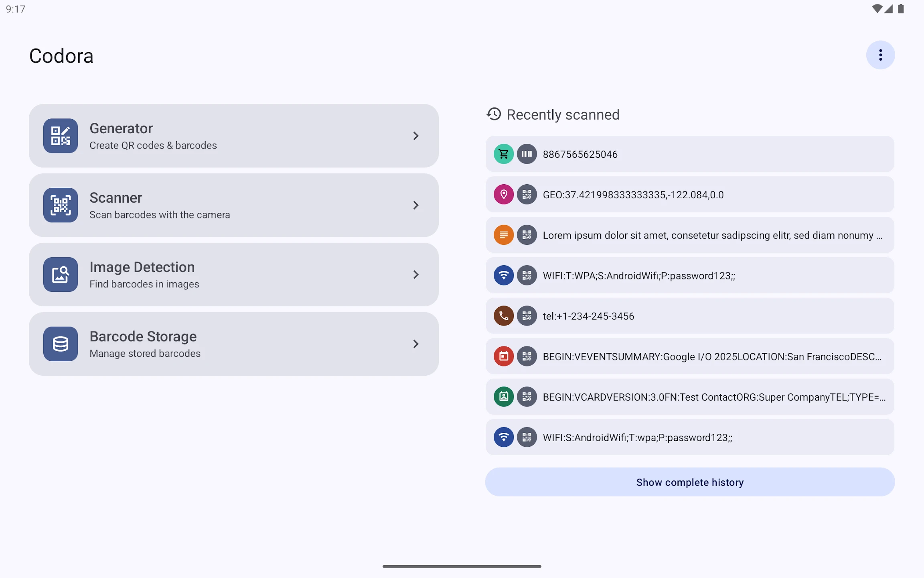
Task: Click the orange text lines icon
Action: click(x=504, y=235)
